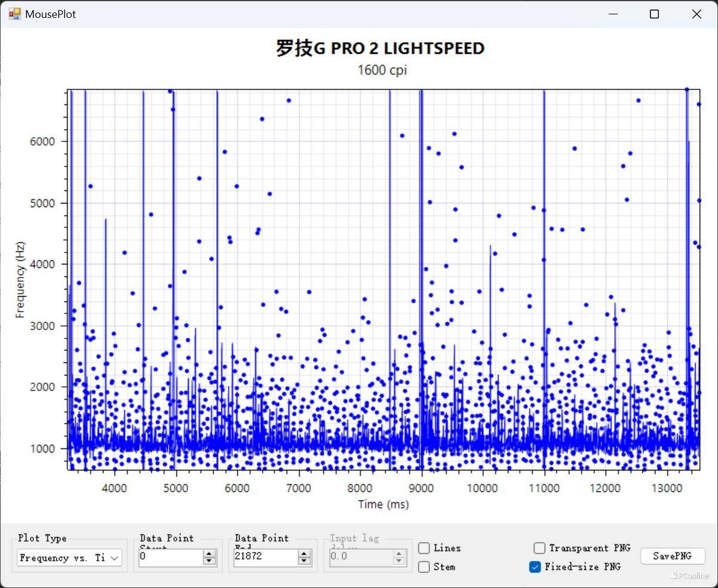Viewport: 718px width, 588px height.
Task: Minimize the MousePlot window
Action: [612, 14]
